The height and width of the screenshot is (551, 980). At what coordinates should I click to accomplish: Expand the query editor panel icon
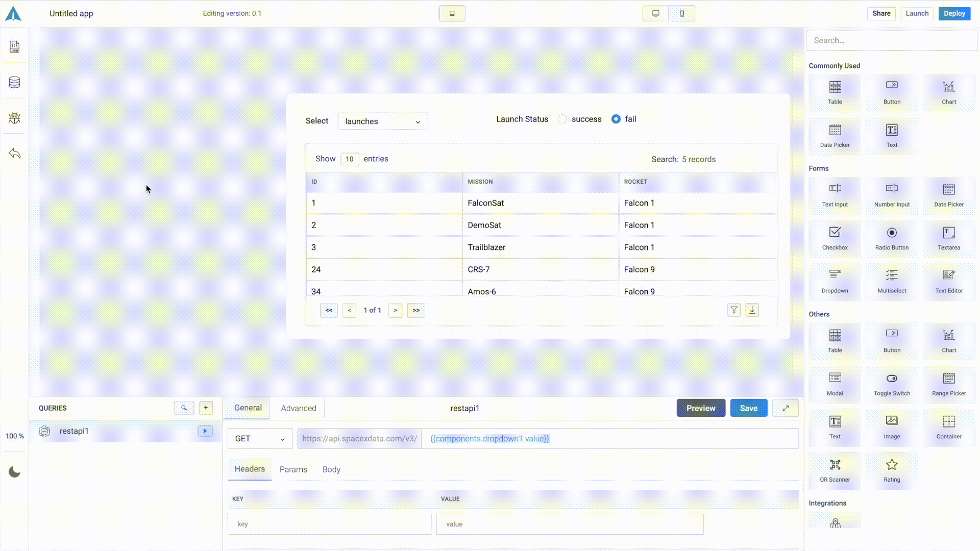pyautogui.click(x=786, y=408)
